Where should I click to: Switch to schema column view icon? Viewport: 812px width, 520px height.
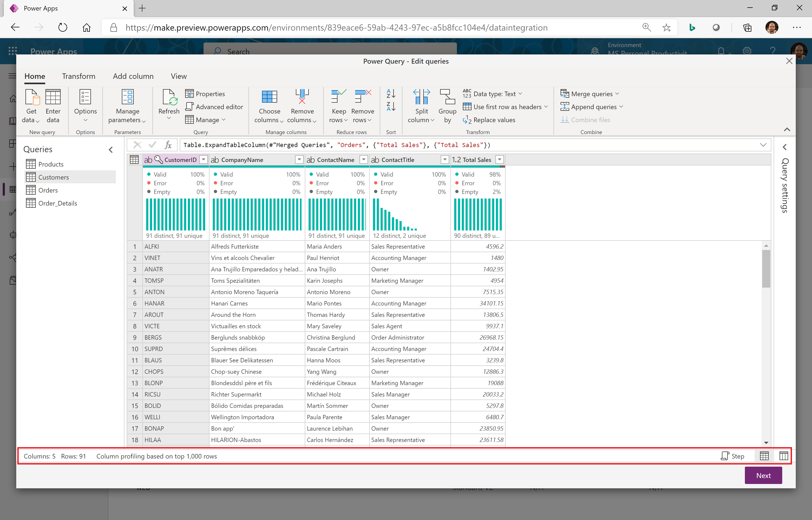(783, 456)
